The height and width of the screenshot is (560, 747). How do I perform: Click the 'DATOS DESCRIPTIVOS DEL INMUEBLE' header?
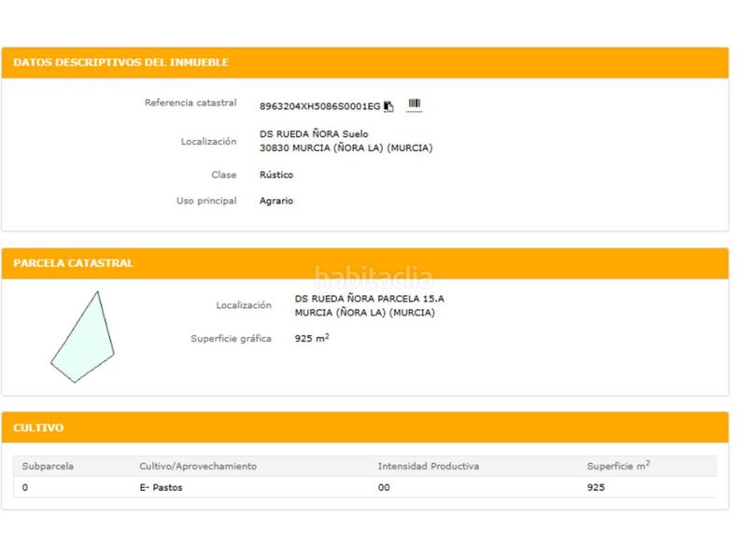coord(121,63)
